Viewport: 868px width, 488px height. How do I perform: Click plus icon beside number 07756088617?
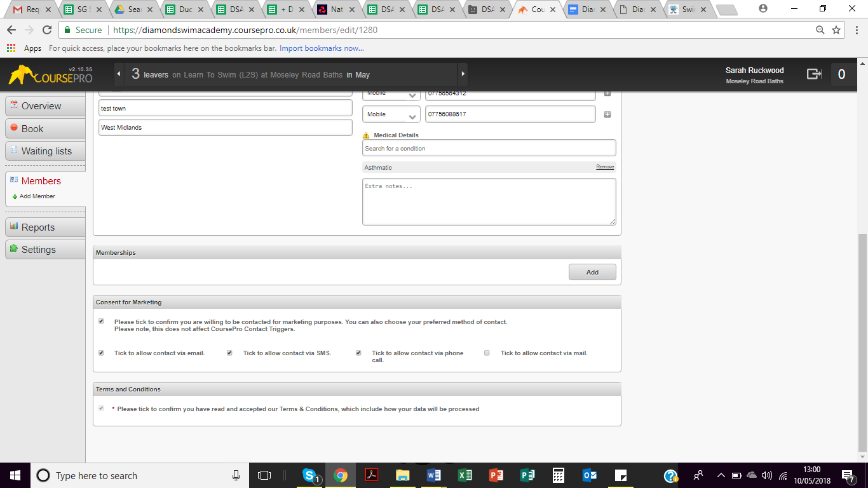[x=607, y=114]
